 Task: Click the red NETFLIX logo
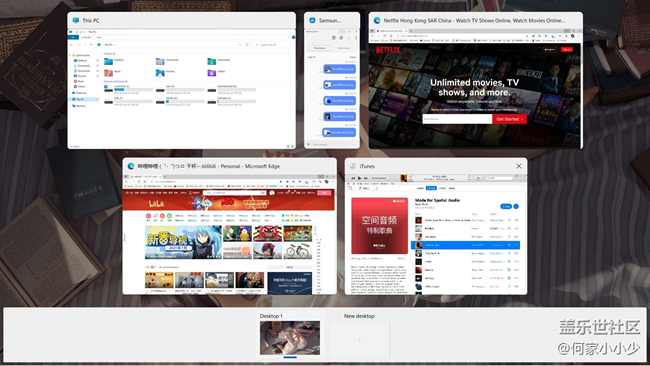click(388, 51)
